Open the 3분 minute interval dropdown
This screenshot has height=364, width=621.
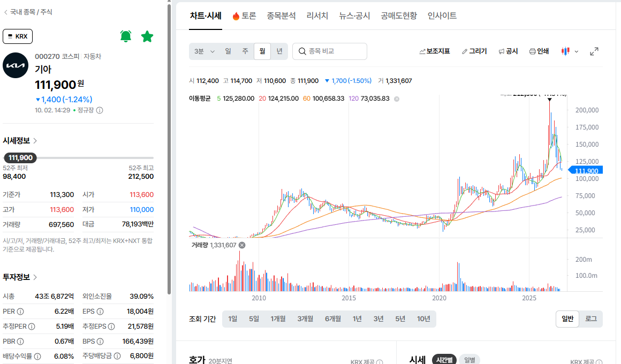click(204, 51)
